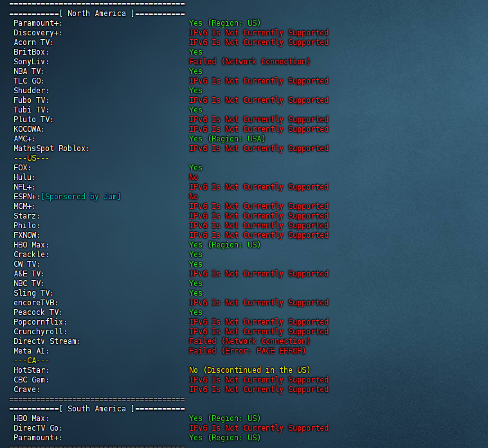Click the [Sponsored by Jam] text
Screen dimensions: 488x448
pos(81,197)
